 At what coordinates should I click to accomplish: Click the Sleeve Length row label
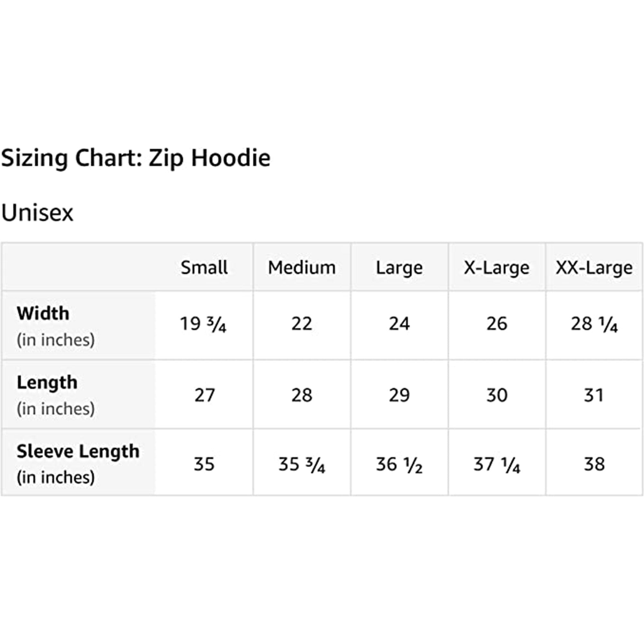click(x=78, y=451)
